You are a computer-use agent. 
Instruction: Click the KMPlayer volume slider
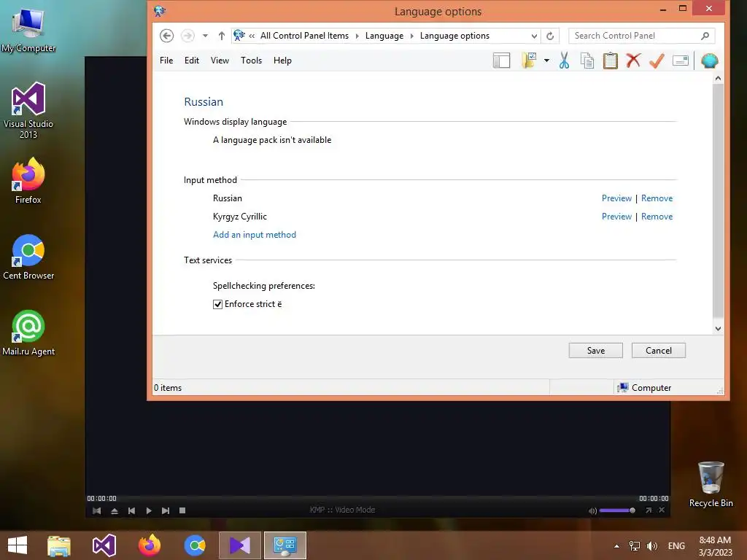(617, 510)
